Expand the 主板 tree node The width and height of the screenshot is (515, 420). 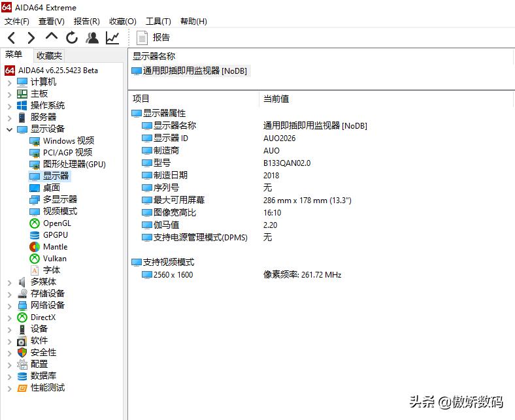pos(10,95)
